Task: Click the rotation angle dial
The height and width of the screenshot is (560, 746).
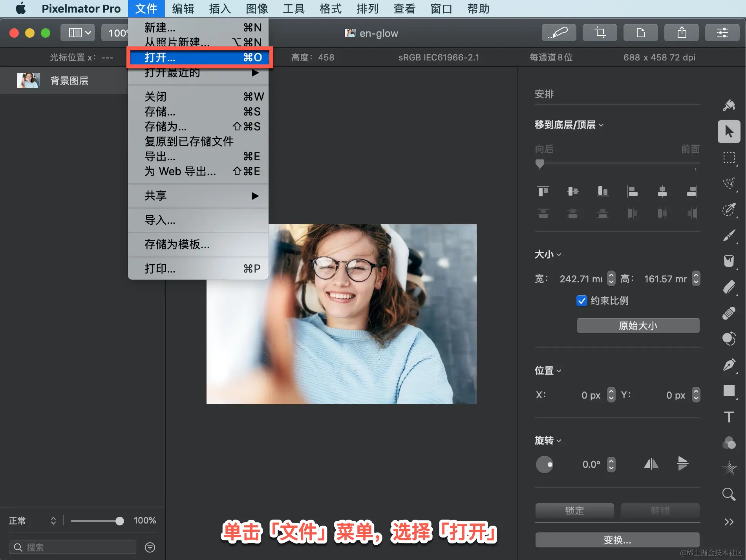Action: [544, 465]
